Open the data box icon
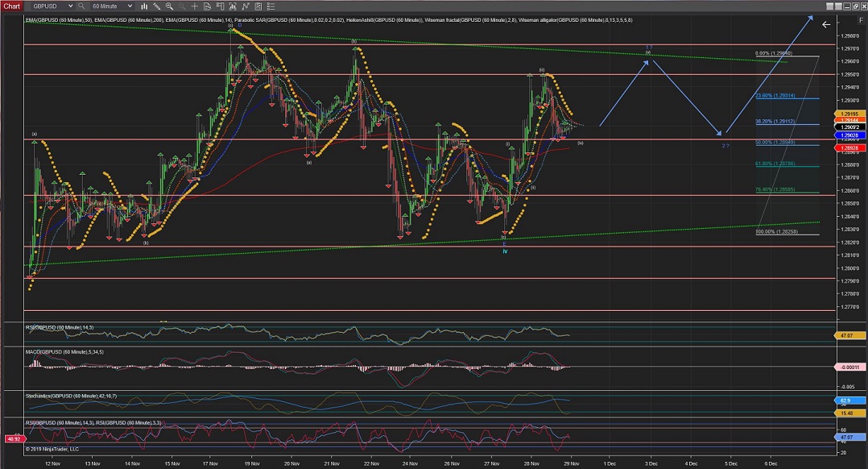This screenshot has height=469, width=868. click(x=207, y=6)
